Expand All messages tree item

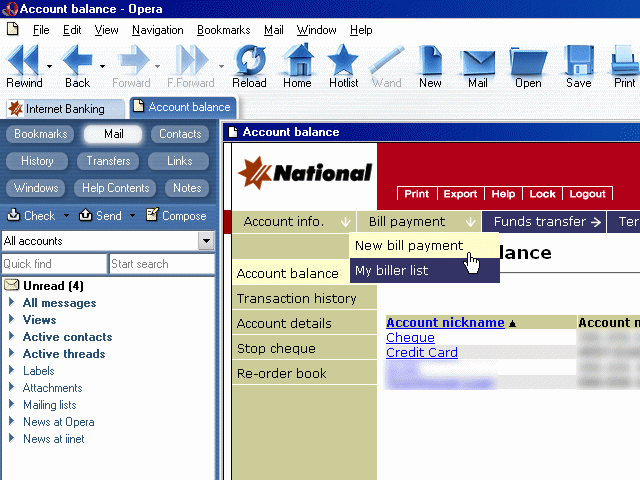(12, 302)
